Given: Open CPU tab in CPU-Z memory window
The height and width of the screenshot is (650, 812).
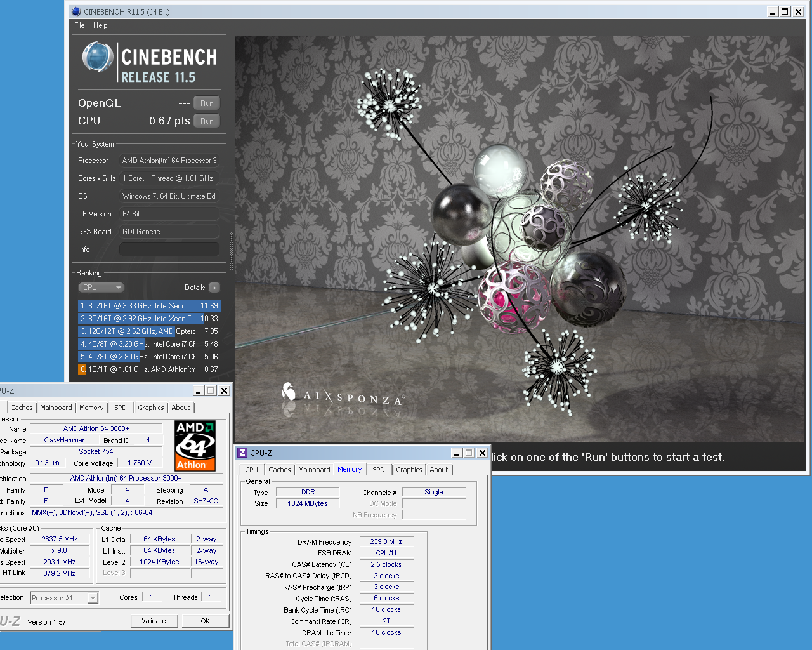Looking at the screenshot, I should click(x=252, y=470).
